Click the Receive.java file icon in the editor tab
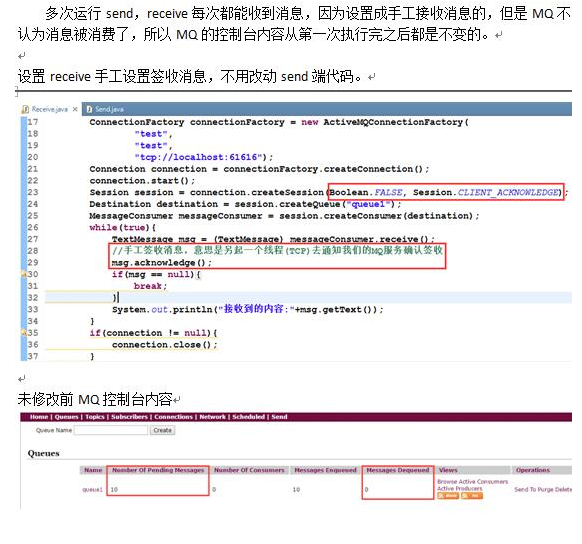The height and width of the screenshot is (544, 582). [26, 109]
